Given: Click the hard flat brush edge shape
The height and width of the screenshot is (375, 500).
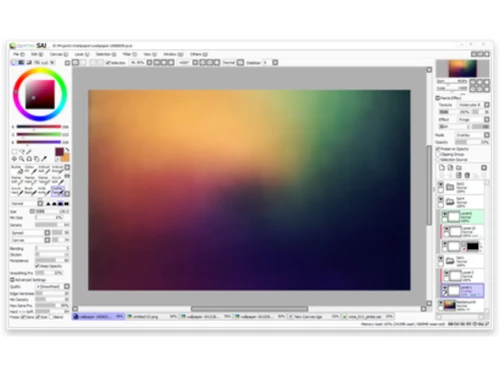Looking at the screenshot, I should [x=66, y=203].
